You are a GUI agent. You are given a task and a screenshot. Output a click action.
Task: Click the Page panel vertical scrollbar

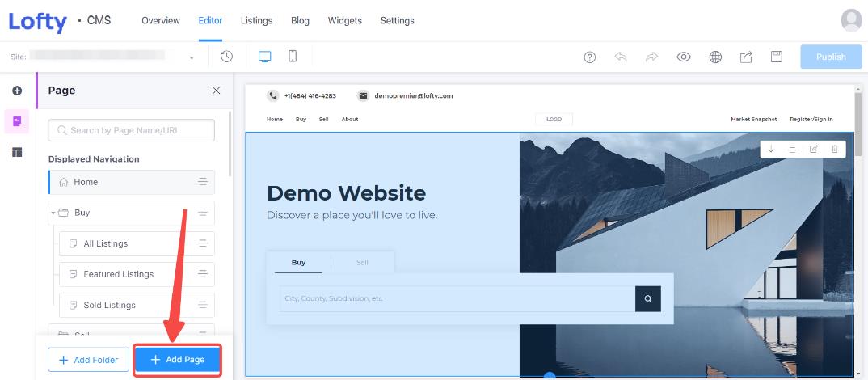coord(230,143)
